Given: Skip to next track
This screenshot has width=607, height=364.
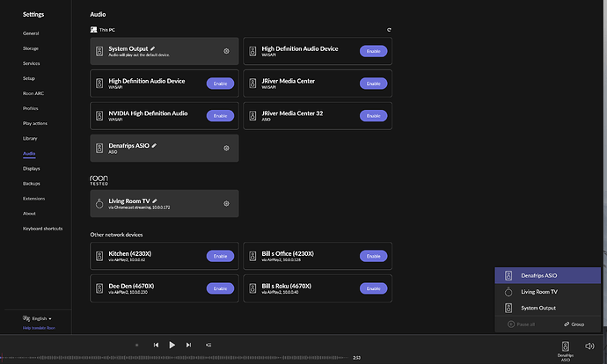Looking at the screenshot, I should coord(188,345).
